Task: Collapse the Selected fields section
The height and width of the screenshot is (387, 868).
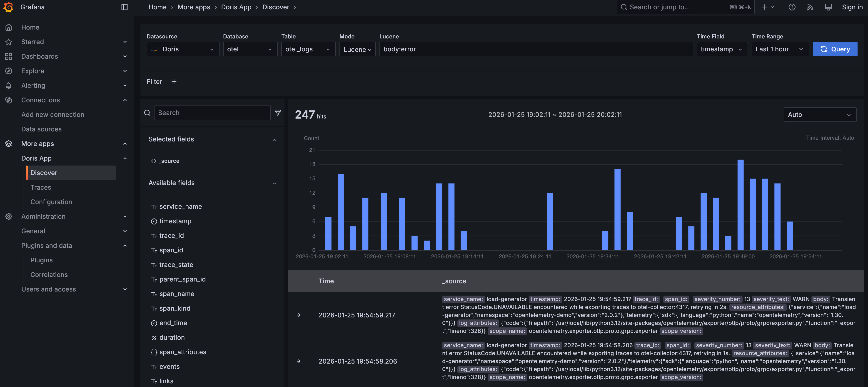Action: [x=274, y=140]
